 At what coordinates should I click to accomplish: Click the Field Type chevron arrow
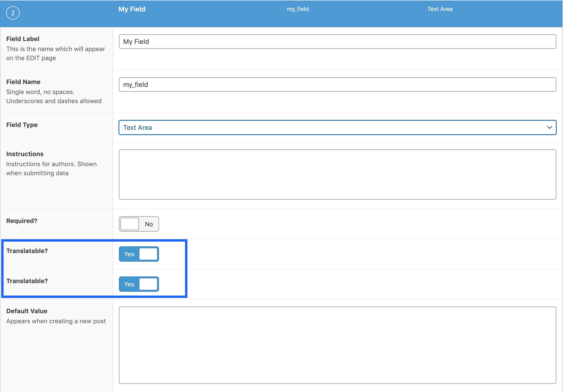[549, 127]
